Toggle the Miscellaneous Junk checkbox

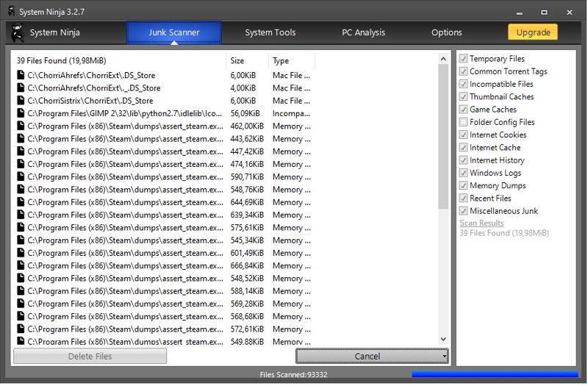(464, 211)
